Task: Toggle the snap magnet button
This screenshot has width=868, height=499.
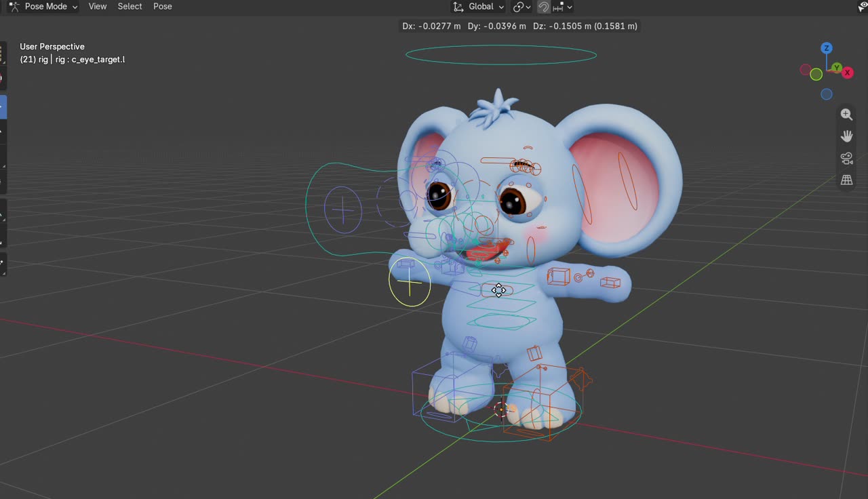Action: [543, 6]
